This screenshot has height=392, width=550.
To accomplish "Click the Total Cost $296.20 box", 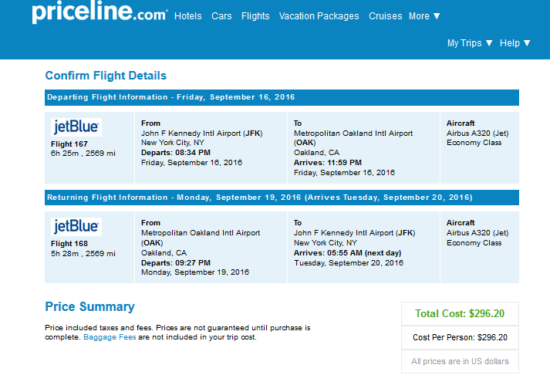I will pos(460,313).
